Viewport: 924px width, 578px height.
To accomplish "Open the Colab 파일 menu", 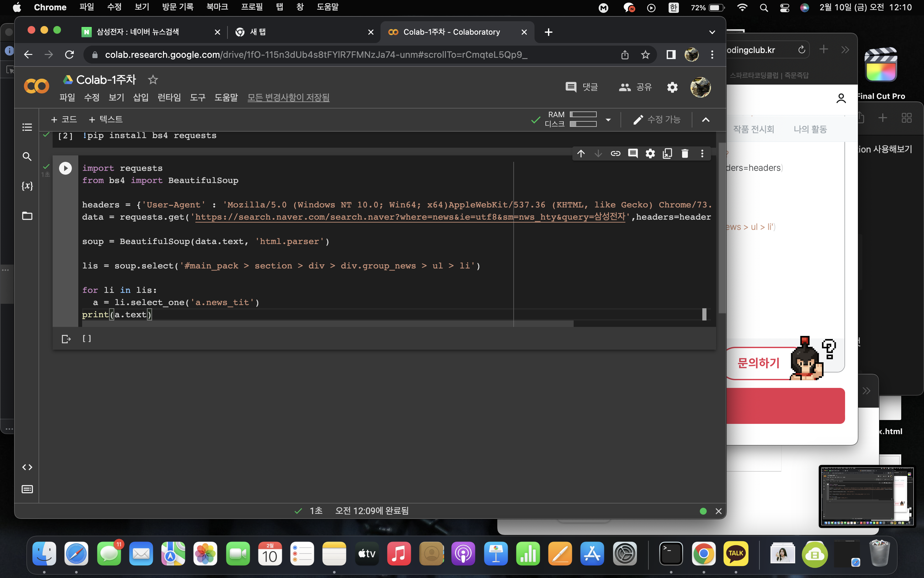I will [x=67, y=98].
